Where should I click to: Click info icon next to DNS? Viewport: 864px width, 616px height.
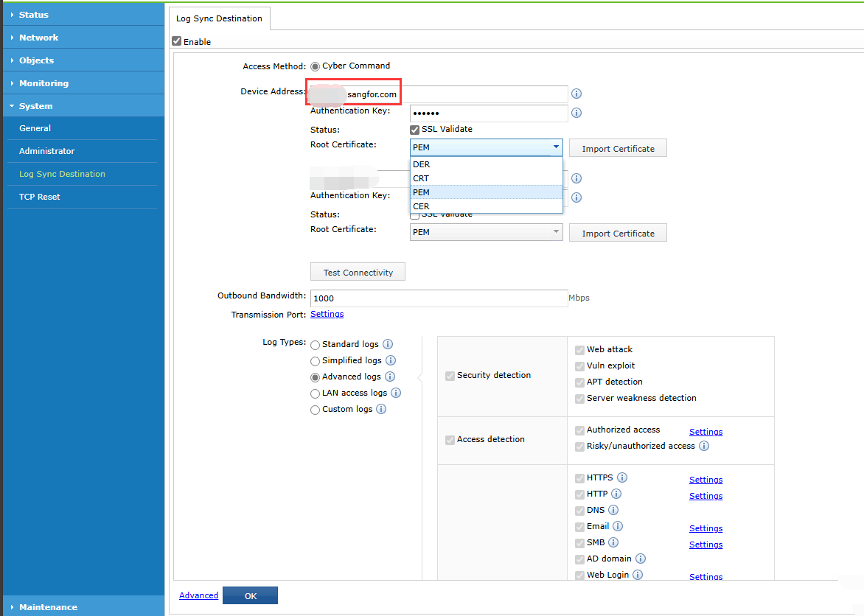(613, 510)
